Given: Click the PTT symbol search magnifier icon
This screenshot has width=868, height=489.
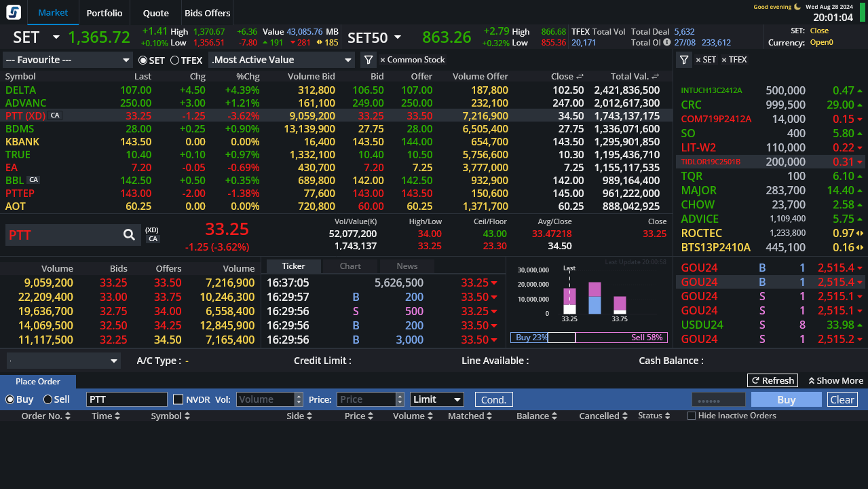Looking at the screenshot, I should coord(129,235).
